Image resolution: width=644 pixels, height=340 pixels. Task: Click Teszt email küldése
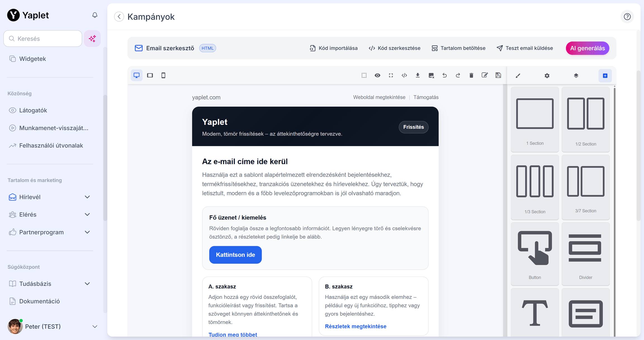tap(525, 48)
